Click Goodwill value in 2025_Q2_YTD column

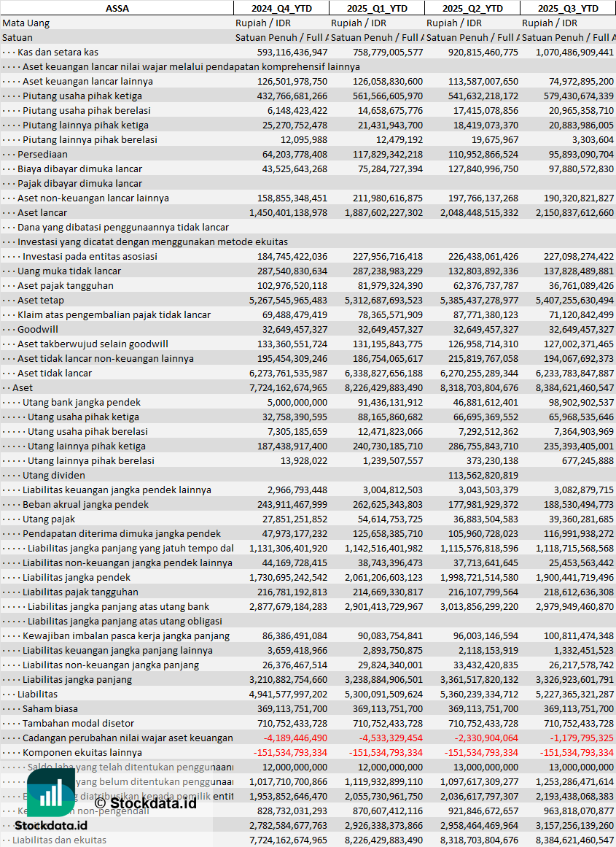click(x=486, y=330)
